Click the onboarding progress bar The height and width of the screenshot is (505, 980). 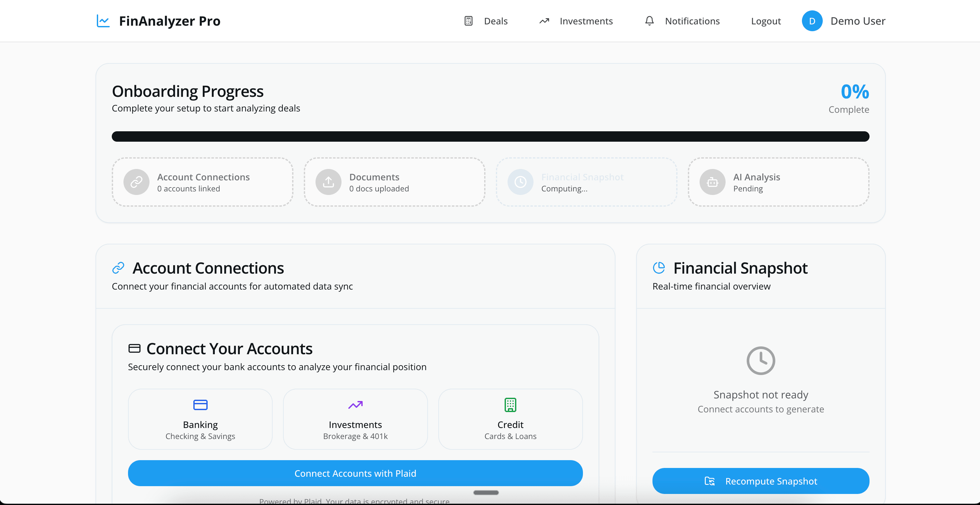pos(490,136)
